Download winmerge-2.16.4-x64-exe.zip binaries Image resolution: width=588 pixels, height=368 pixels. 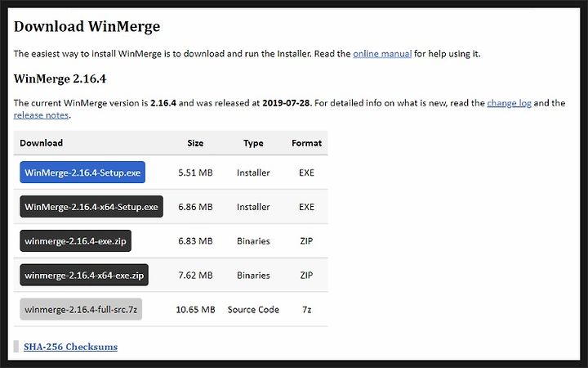84,275
